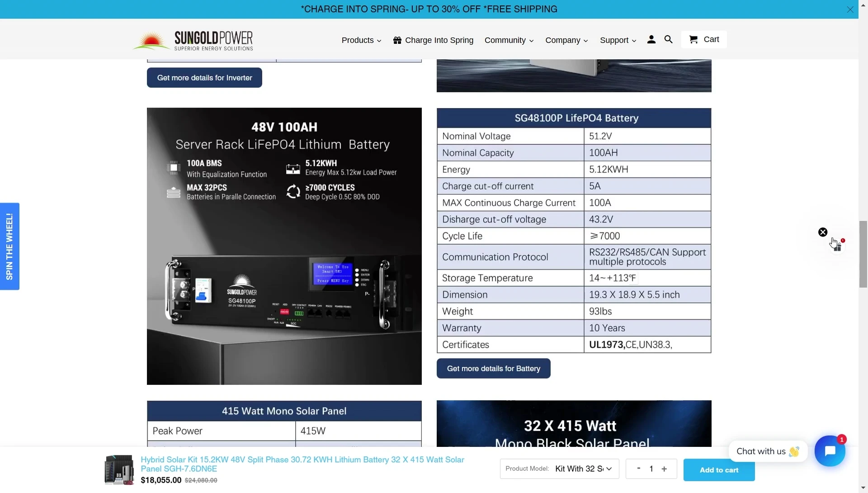Open the Hybrid Solar Kit product title link

tap(302, 464)
